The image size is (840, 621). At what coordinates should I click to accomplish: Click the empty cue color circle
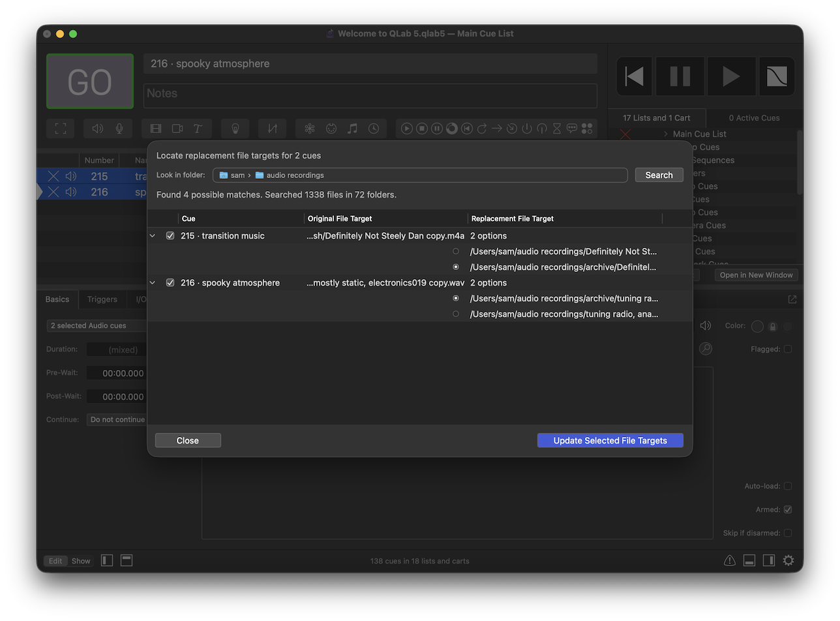[x=757, y=326]
